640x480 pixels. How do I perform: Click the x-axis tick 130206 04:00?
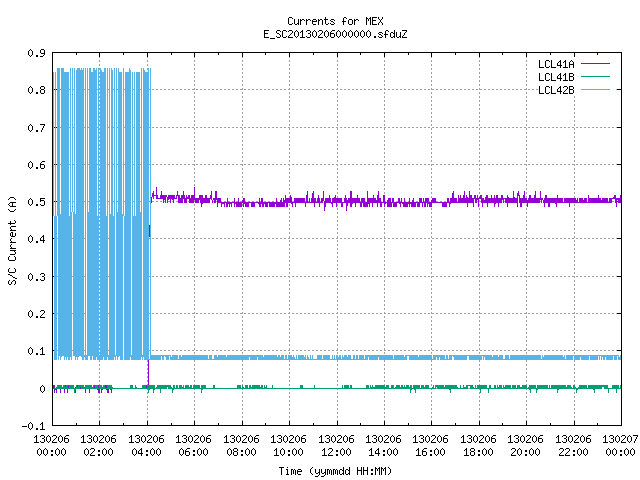[146, 445]
